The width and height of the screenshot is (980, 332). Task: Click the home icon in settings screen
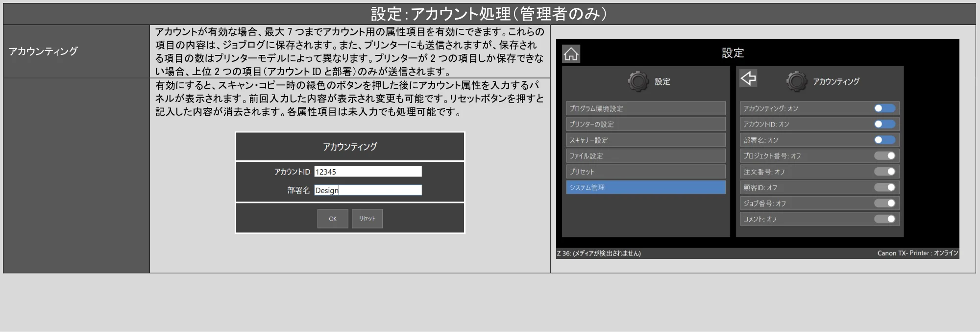(x=571, y=54)
